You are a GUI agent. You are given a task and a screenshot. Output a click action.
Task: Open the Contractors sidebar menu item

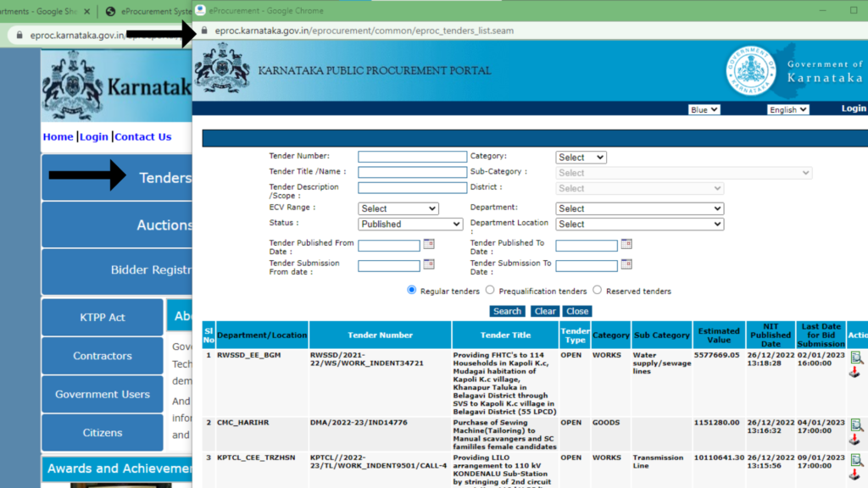pos(103,356)
